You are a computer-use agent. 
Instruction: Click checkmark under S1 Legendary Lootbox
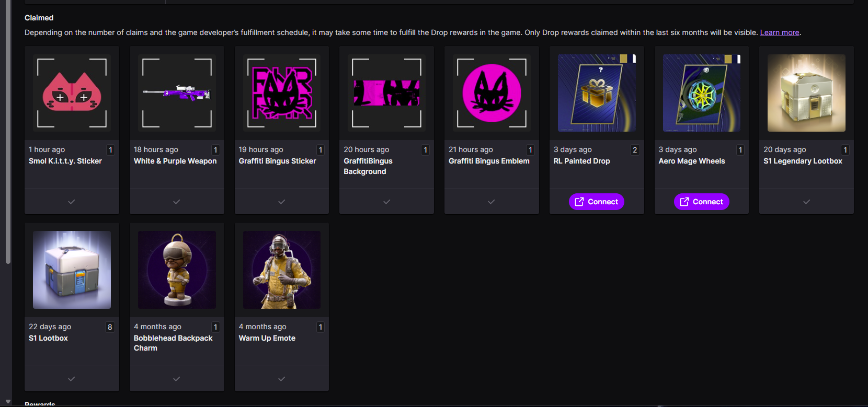tap(806, 202)
